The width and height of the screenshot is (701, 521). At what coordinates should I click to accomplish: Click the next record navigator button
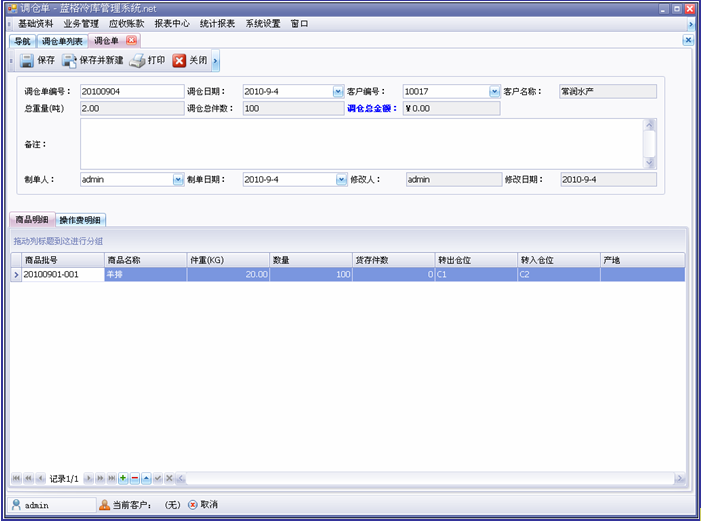89,479
